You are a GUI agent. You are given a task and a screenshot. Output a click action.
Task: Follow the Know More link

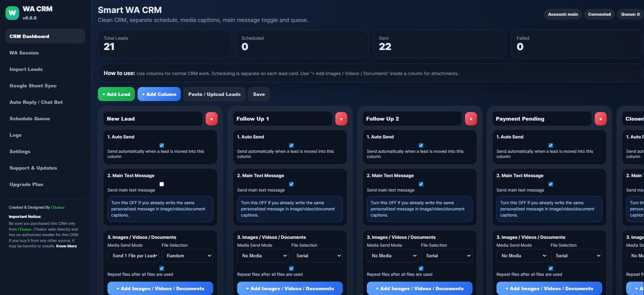coord(66,246)
